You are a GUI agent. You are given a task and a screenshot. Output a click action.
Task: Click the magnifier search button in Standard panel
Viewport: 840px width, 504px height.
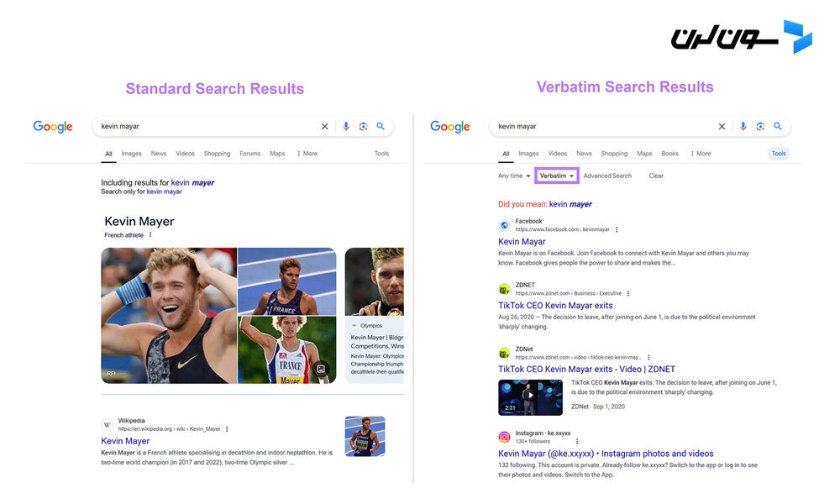381,126
